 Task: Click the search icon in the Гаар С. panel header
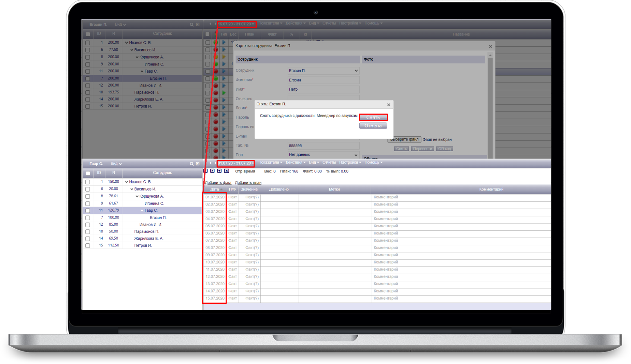tap(191, 164)
